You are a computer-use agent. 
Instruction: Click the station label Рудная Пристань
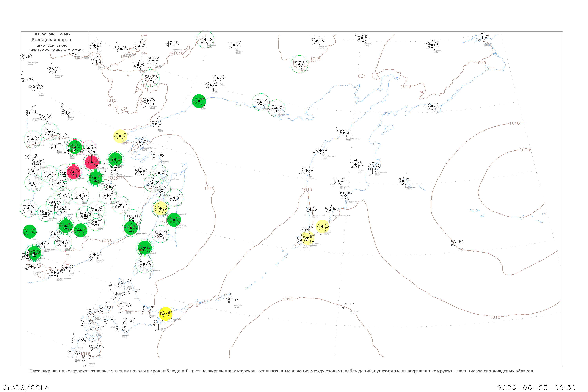coord(64,278)
